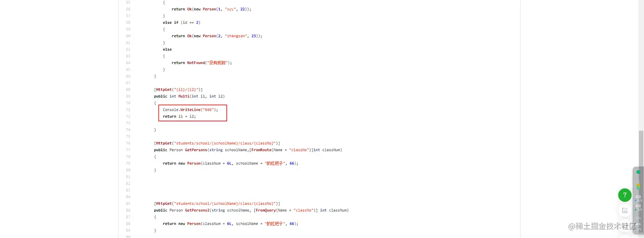Image resolution: width=644 pixels, height=238 pixels.
Task: Click the HttpGet students/school attribute on line 85
Action: click(x=217, y=204)
